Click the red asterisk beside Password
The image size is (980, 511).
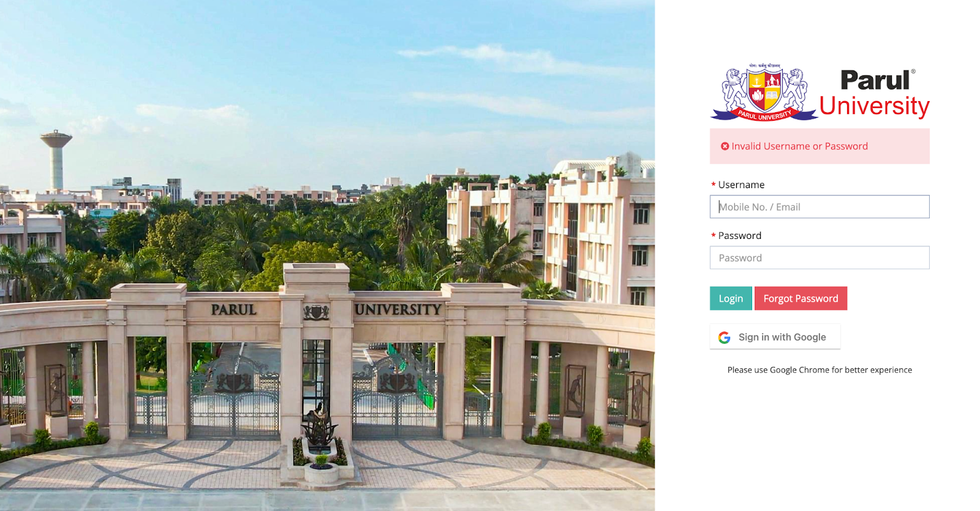713,236
